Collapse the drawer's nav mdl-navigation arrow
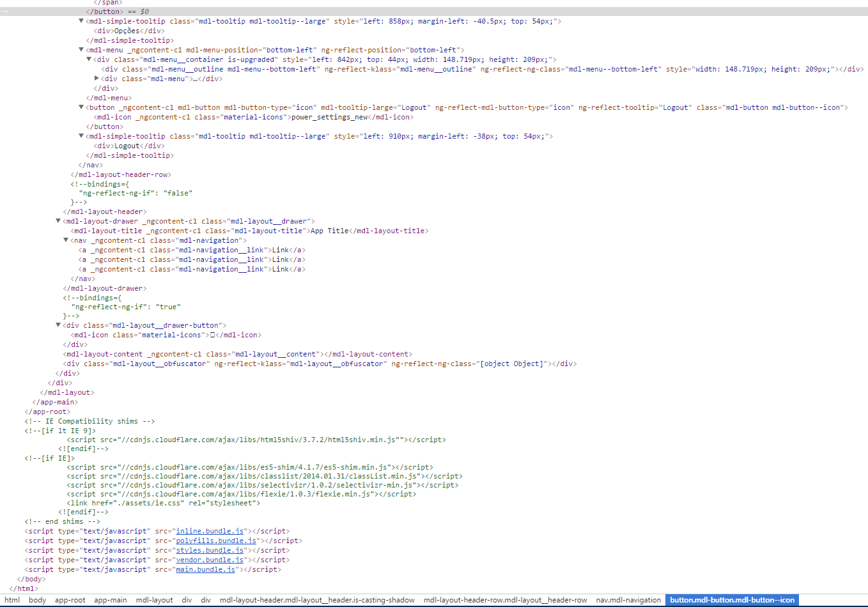This screenshot has width=868, height=607. point(66,240)
